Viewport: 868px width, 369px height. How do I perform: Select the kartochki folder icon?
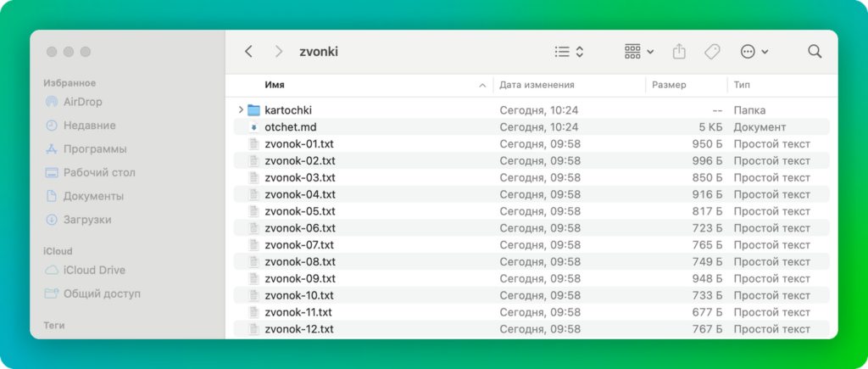coord(253,110)
